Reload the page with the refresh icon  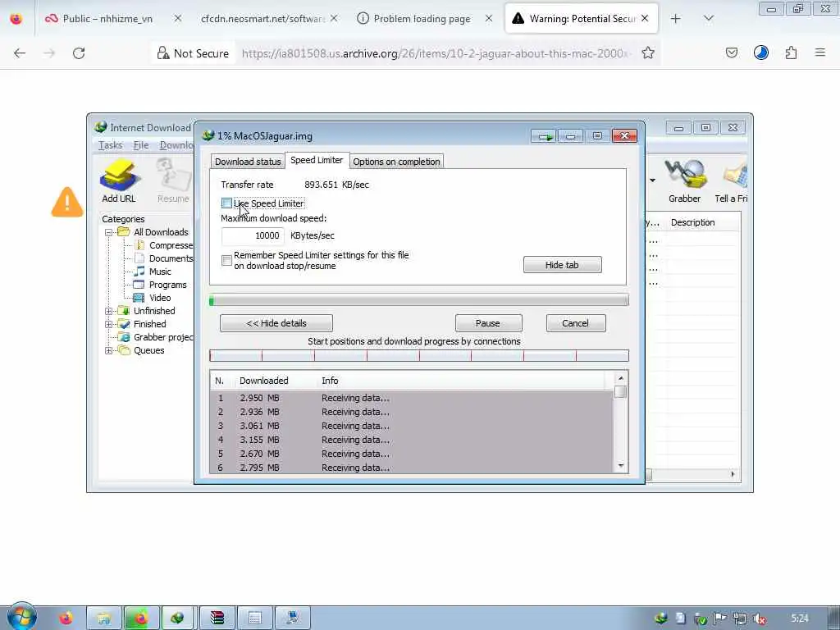tap(79, 52)
